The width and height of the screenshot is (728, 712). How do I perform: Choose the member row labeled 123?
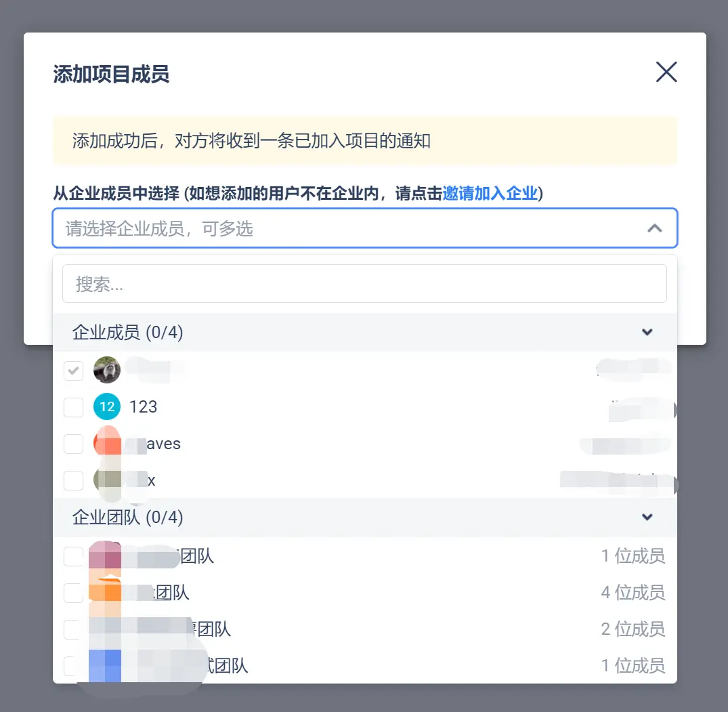point(365,407)
